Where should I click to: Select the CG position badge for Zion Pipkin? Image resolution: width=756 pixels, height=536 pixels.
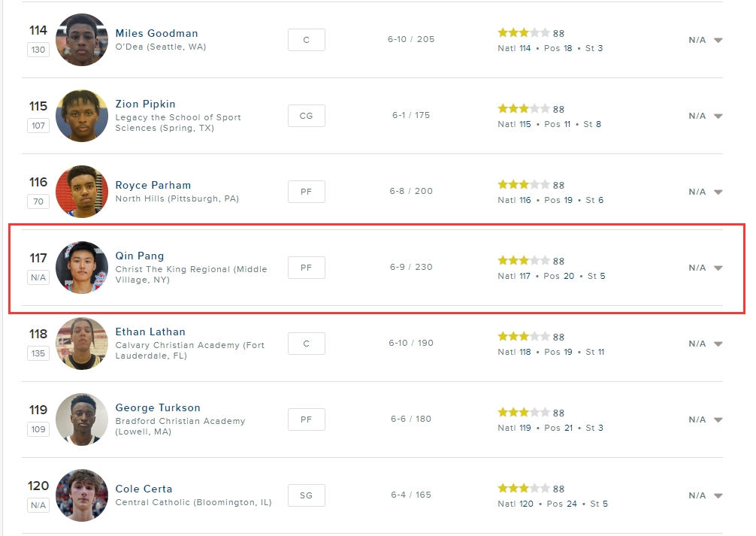pos(306,116)
